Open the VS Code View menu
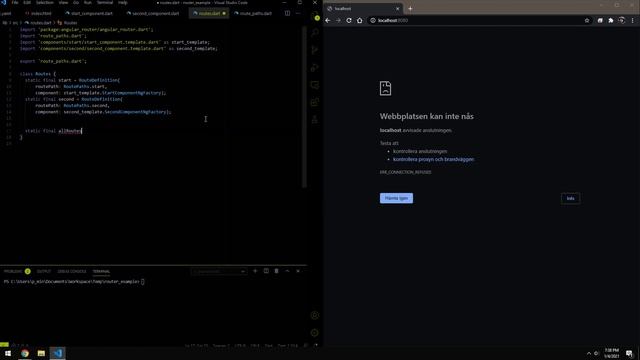The image size is (640, 360). [x=63, y=2]
